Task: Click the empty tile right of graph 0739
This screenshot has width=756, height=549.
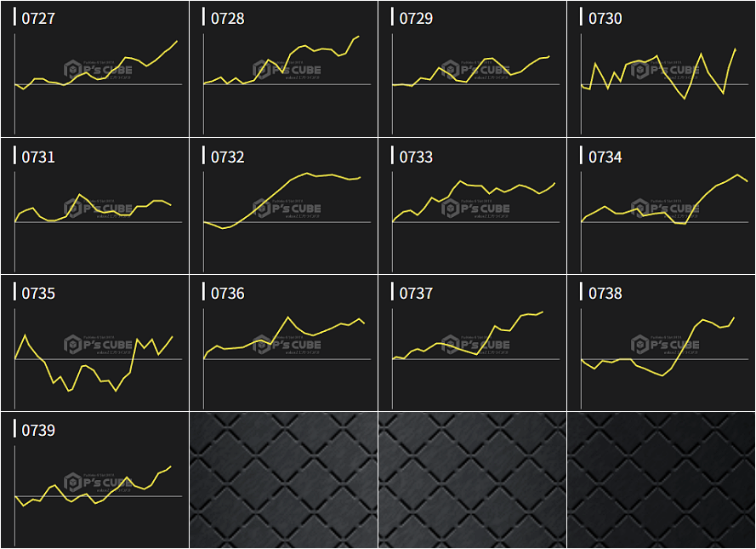Action: coord(283,481)
